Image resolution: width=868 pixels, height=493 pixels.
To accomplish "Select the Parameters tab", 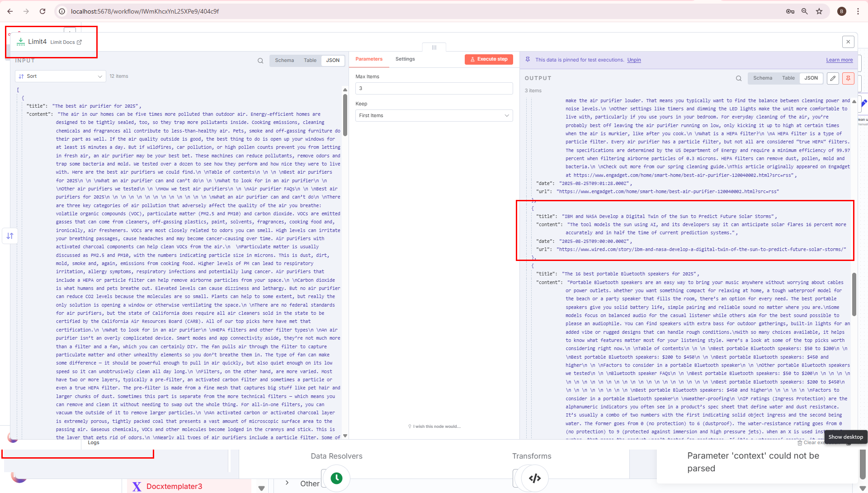I will [x=369, y=59].
